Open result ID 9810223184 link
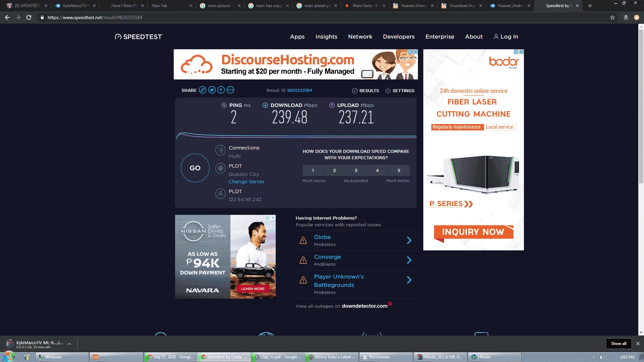Viewport: 644px width, 362px height. (x=300, y=90)
